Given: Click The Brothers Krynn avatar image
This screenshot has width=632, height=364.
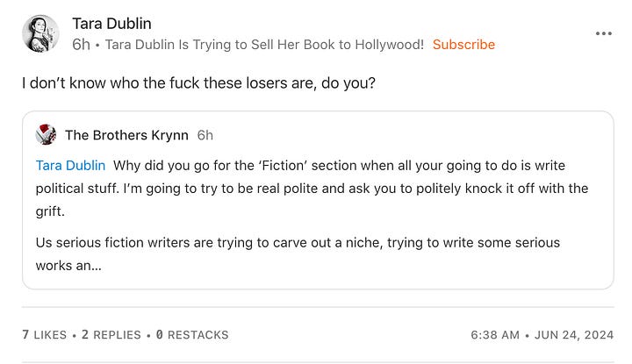Looking at the screenshot, I should [46, 134].
